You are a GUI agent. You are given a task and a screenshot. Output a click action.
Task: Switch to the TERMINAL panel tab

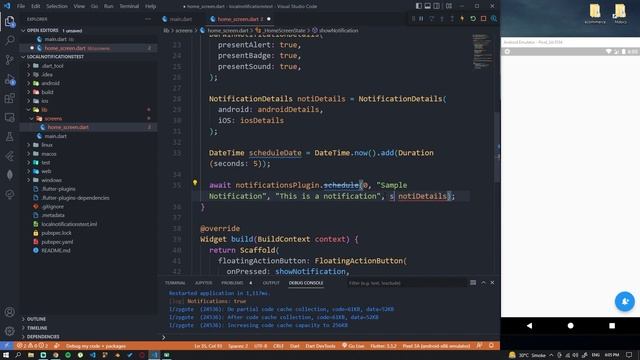click(175, 283)
